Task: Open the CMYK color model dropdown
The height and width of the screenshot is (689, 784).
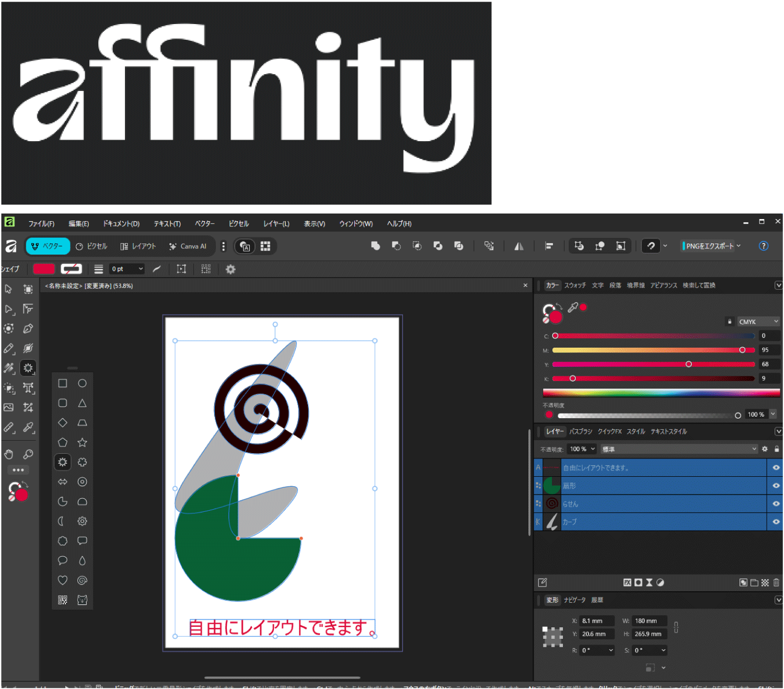Action: pyautogui.click(x=758, y=321)
